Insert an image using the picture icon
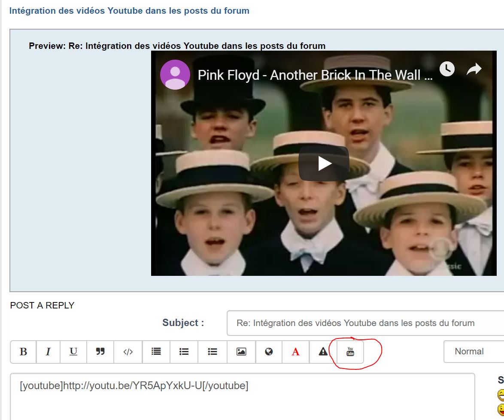The width and height of the screenshot is (504, 420). click(241, 352)
